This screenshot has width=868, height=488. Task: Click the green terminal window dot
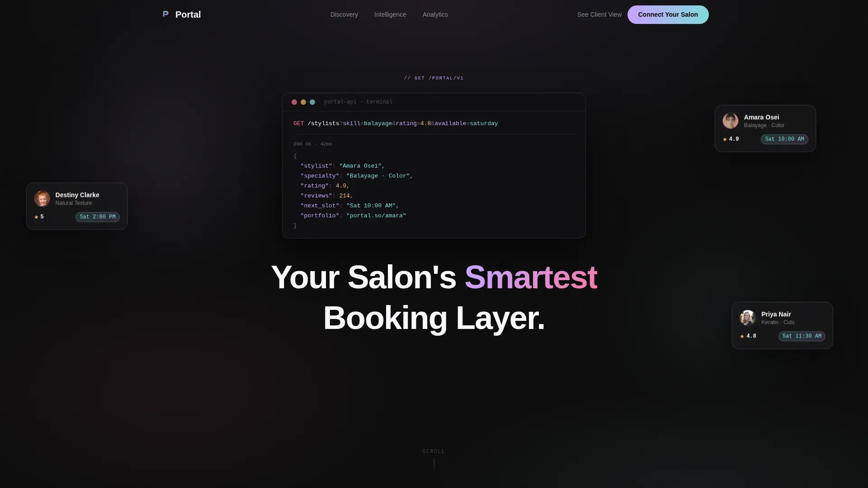312,102
